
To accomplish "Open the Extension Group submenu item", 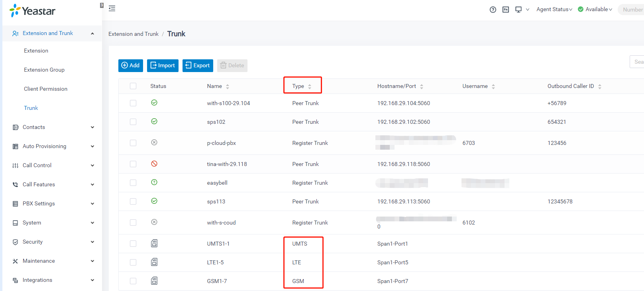I will [x=44, y=70].
